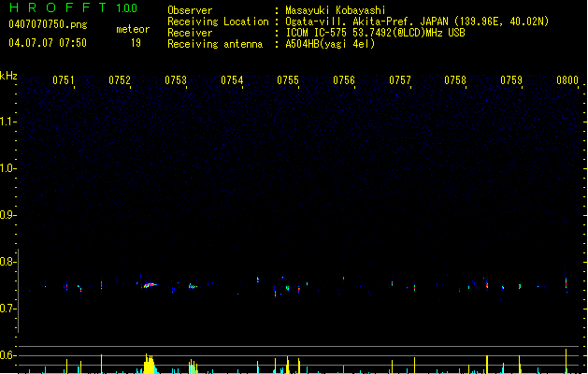Click the 0.8 kHz axis label

pyautogui.click(x=7, y=262)
